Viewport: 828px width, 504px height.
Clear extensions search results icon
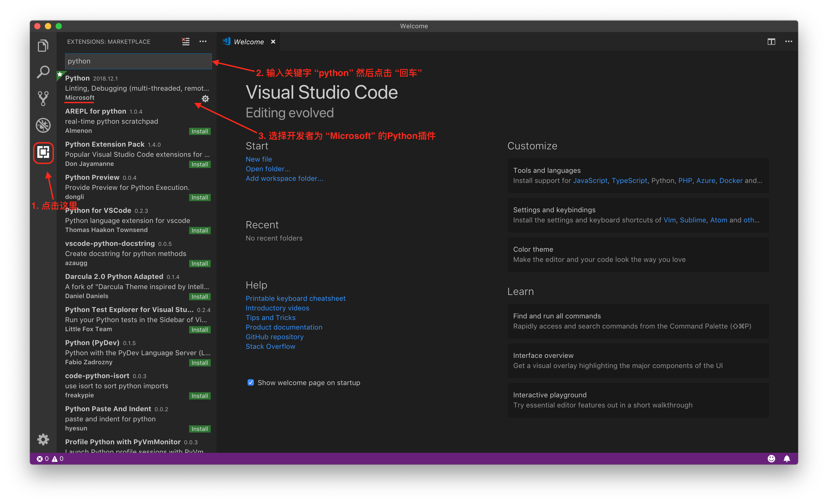[x=185, y=41]
